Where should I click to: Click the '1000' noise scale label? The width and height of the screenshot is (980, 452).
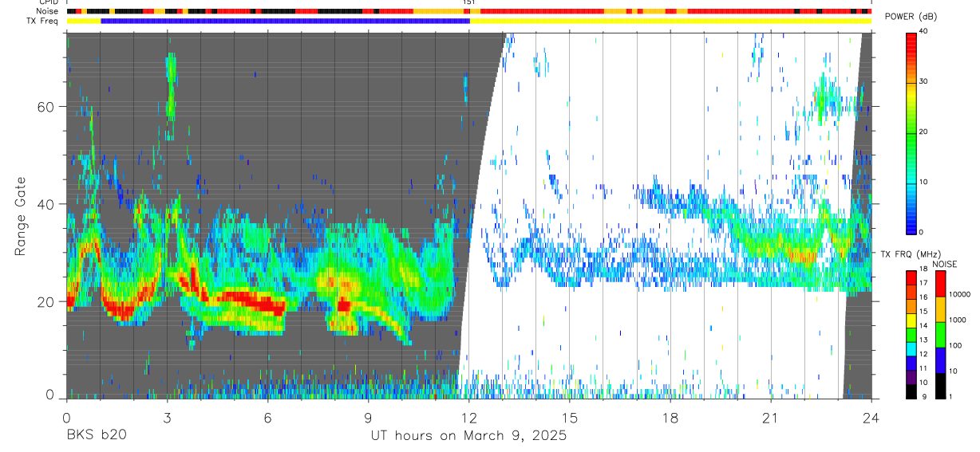(x=958, y=320)
